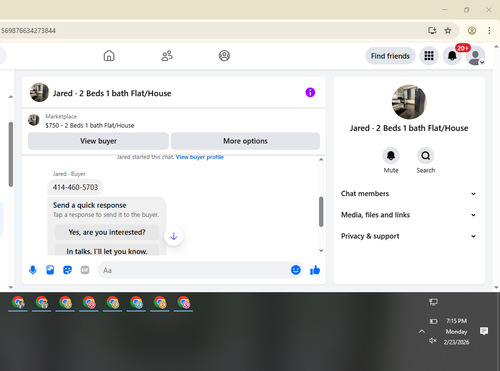This screenshot has height=371, width=500.
Task: Attach a photo using the image icon
Action: (50, 270)
